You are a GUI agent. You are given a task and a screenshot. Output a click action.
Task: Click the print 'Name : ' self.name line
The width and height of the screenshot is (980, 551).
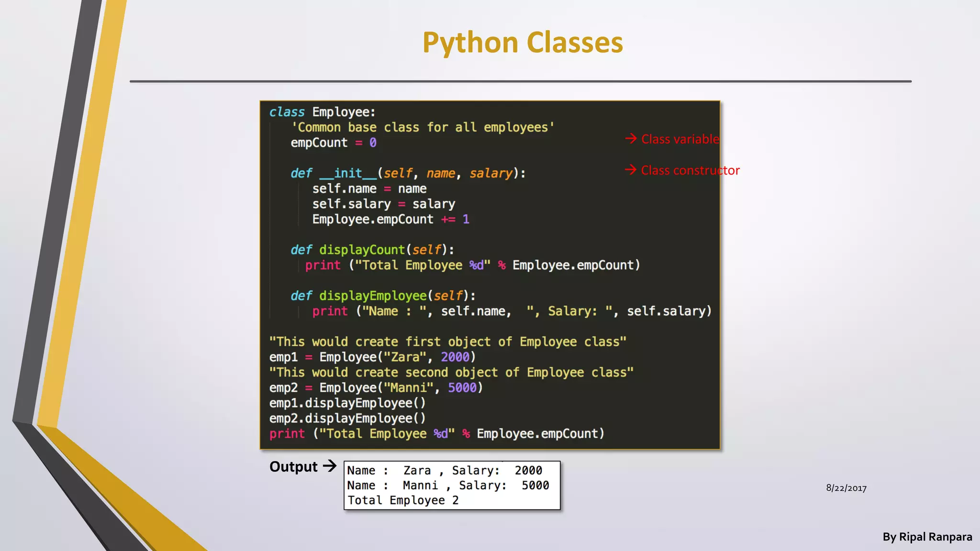click(x=512, y=311)
